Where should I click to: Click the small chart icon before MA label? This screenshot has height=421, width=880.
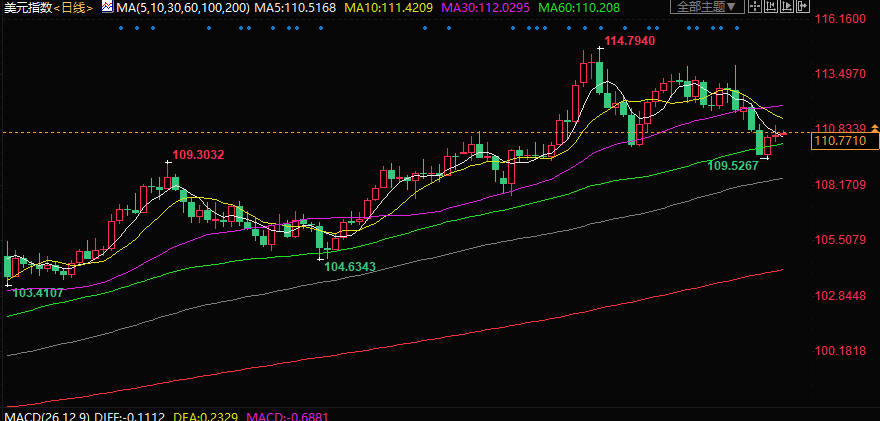107,7
